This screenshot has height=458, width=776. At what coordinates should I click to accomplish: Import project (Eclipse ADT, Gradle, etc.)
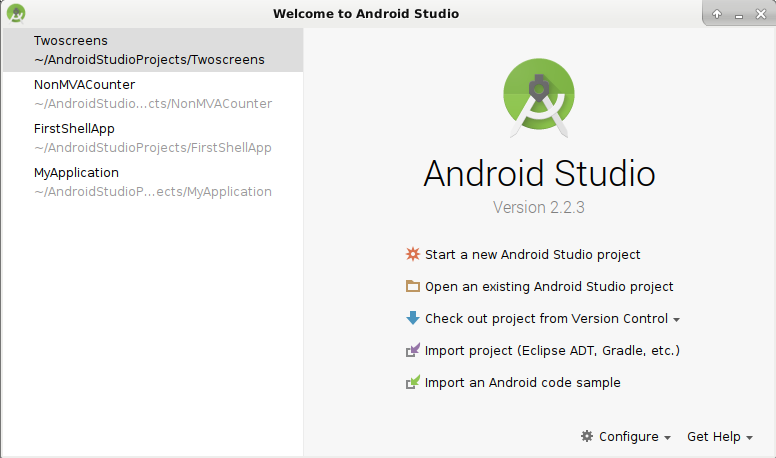click(552, 351)
